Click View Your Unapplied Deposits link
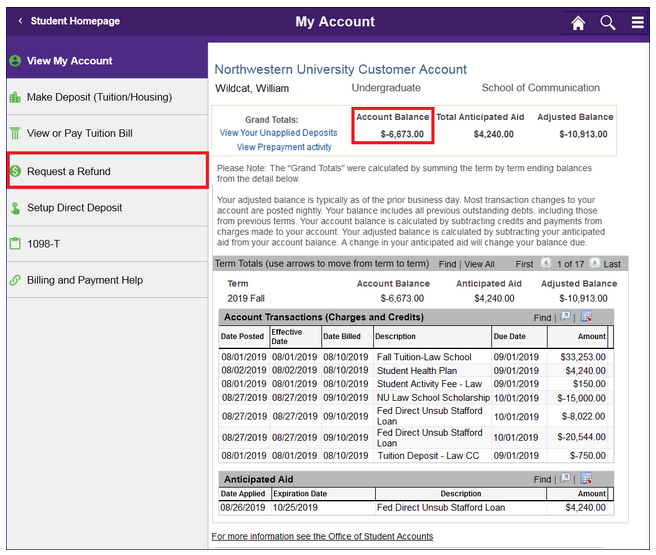 pos(278,133)
